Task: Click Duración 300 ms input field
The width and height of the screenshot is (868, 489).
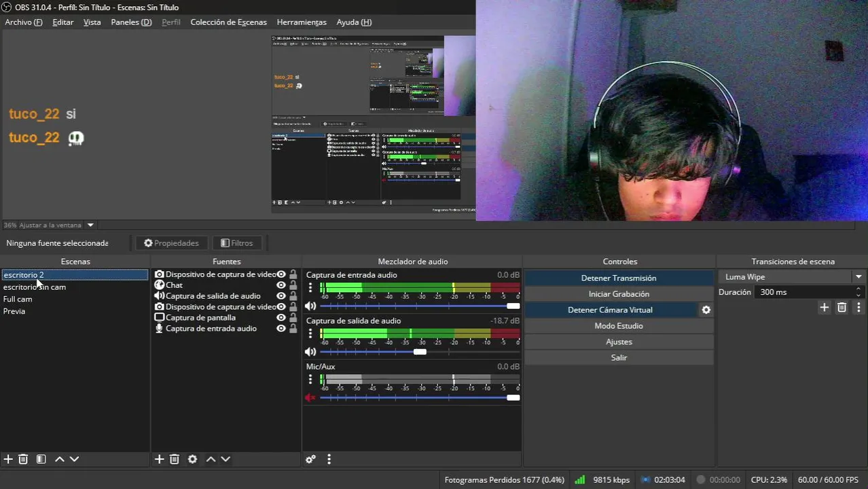Action: (805, 292)
